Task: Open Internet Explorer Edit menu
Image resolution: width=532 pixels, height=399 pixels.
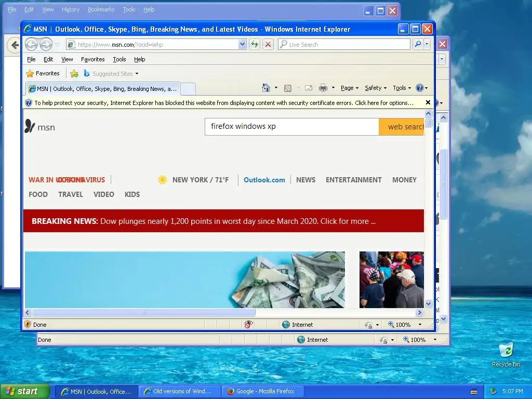Action: coord(48,59)
